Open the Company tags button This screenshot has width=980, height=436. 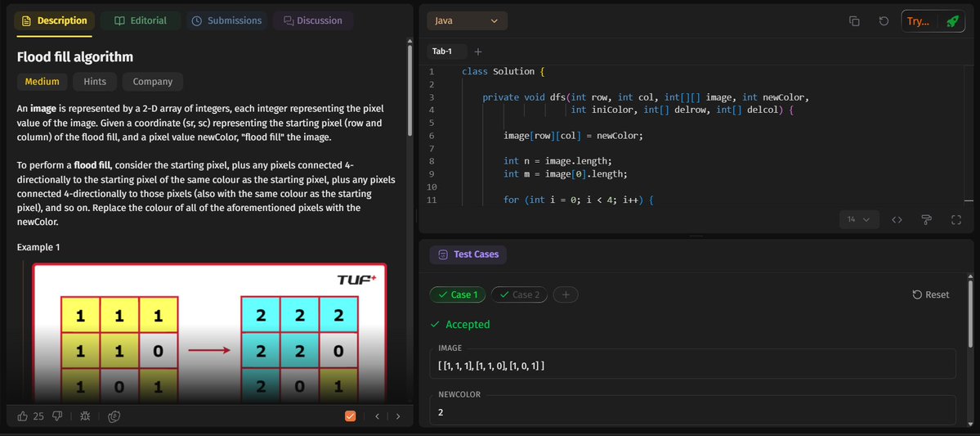coord(153,81)
